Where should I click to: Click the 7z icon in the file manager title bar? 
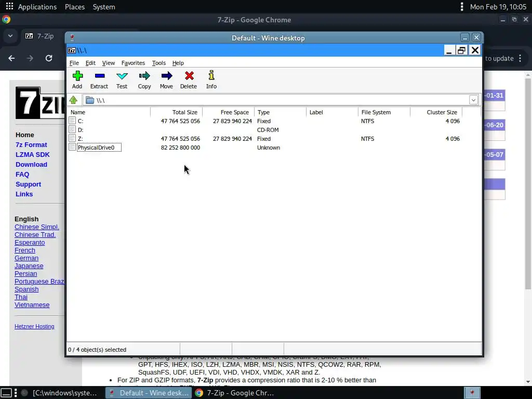tap(72, 50)
